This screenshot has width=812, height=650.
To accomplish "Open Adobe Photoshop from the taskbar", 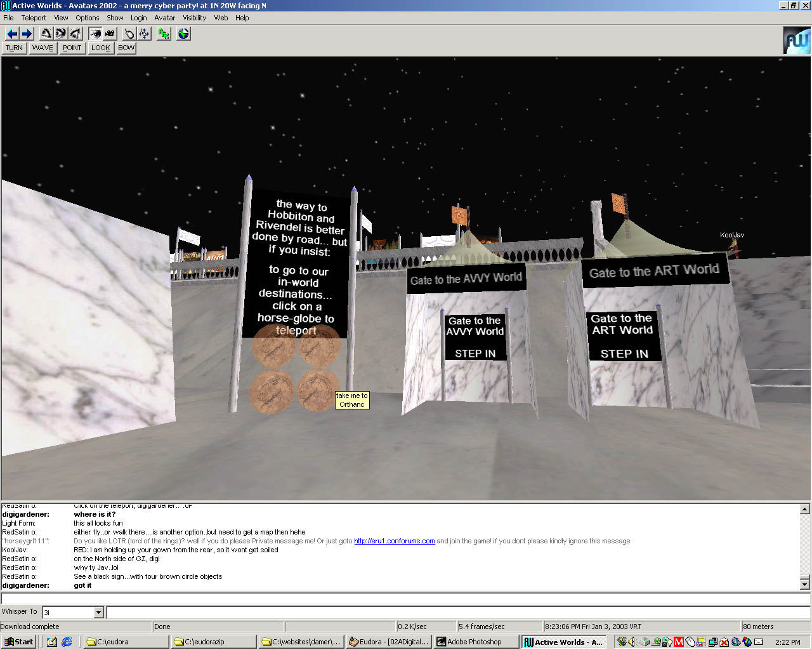I will coord(475,642).
